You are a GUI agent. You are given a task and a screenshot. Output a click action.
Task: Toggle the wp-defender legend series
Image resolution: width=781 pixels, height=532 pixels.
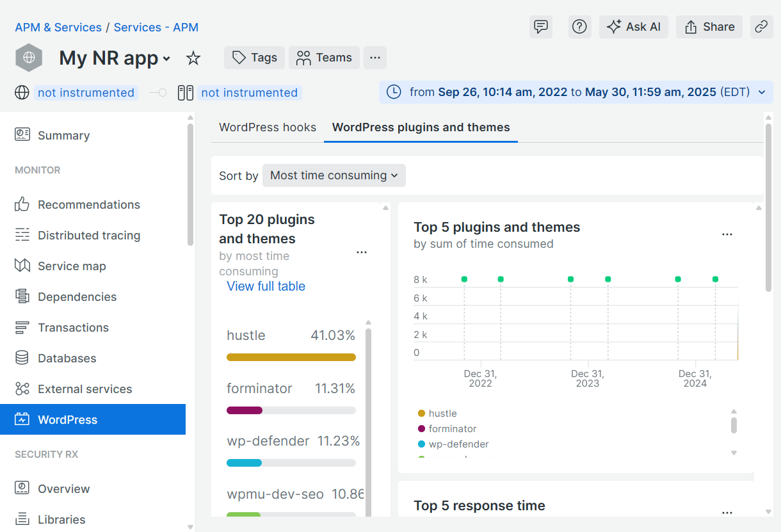[x=453, y=444]
